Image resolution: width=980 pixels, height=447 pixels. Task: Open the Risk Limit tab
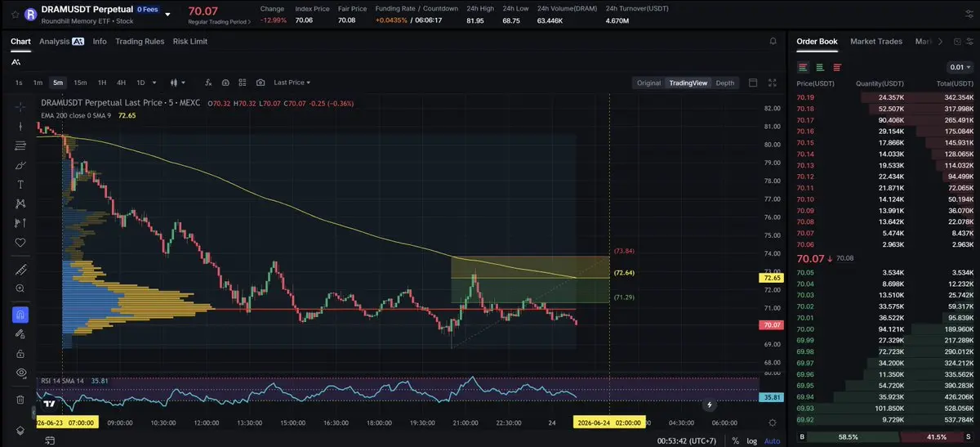[x=190, y=41]
